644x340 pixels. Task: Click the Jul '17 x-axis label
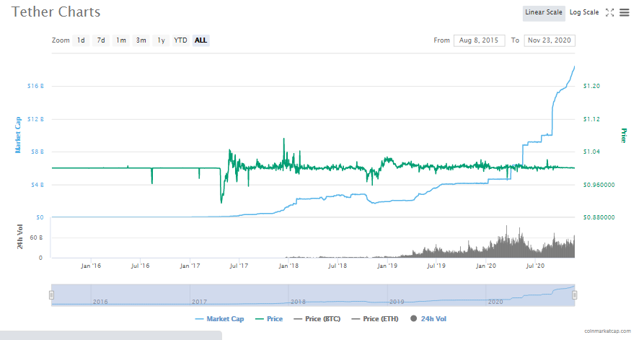click(x=239, y=266)
